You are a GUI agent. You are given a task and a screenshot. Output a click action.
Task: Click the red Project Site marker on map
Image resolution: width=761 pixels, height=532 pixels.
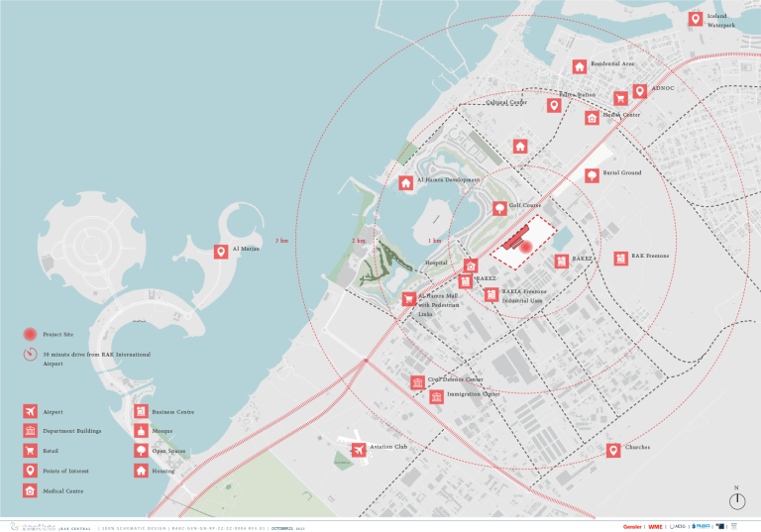click(x=526, y=248)
